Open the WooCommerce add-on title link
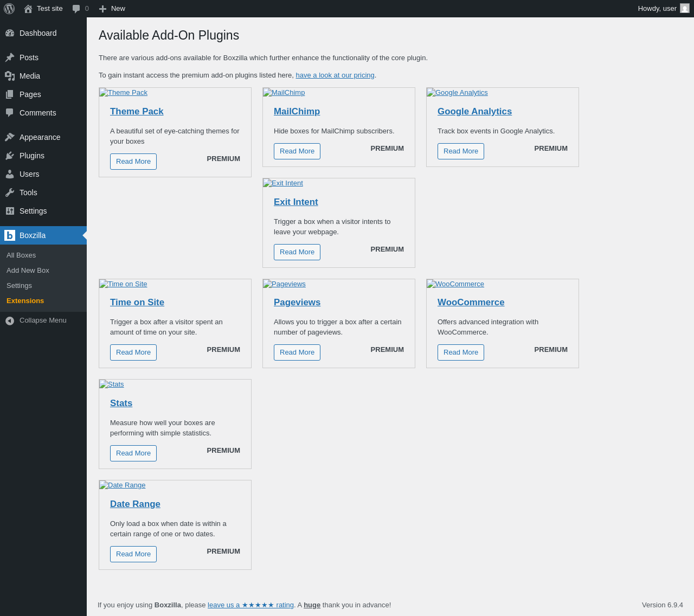 pos(471,303)
